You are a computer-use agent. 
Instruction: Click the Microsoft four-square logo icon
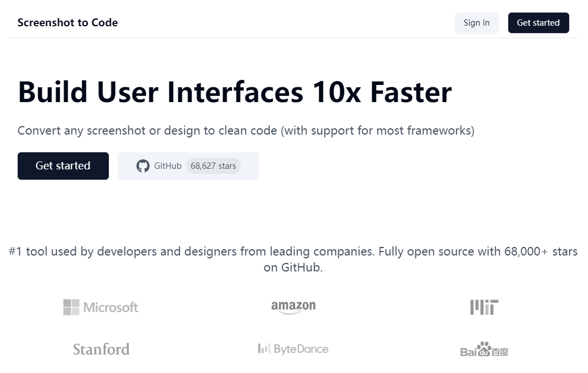coord(71,307)
